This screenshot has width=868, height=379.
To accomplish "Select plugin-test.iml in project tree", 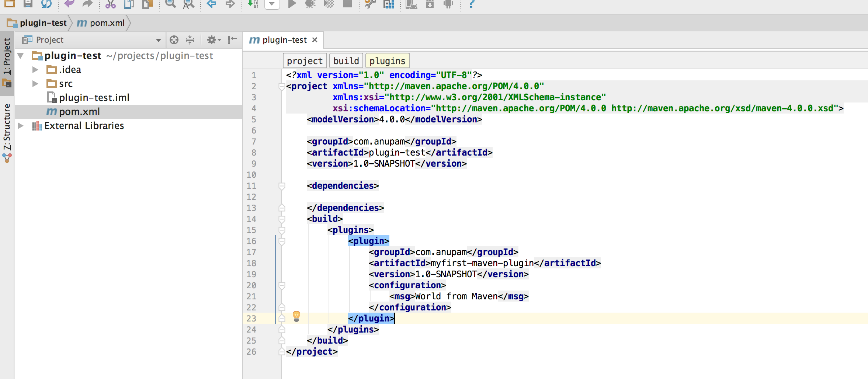I will point(94,98).
